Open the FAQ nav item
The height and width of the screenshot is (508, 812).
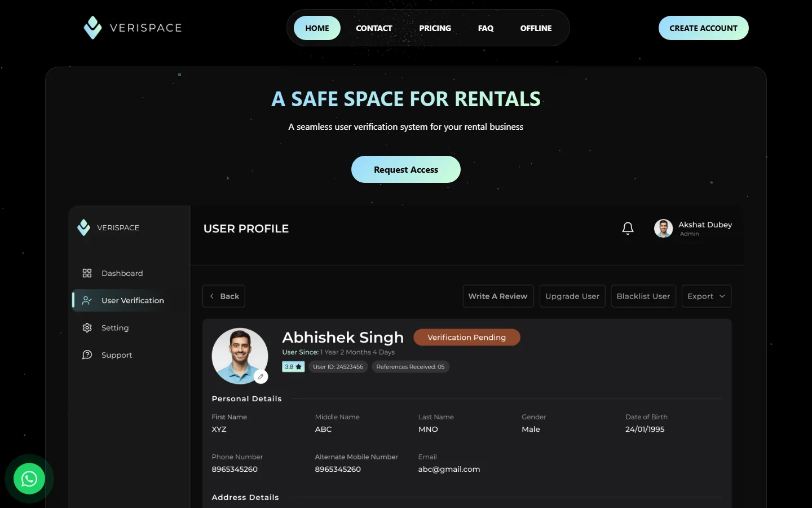[x=486, y=28]
